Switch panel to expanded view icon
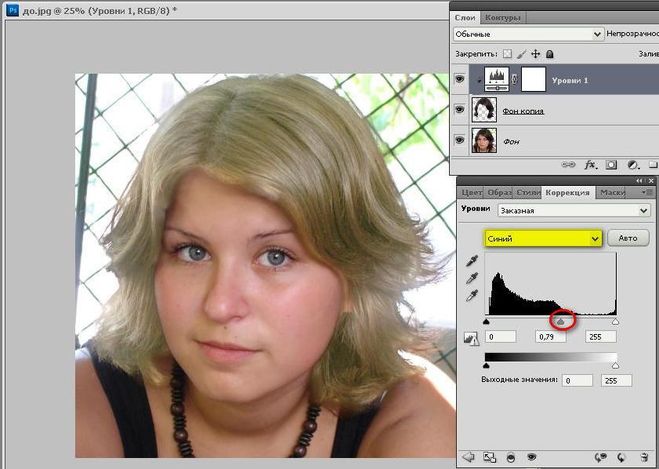Screen dimensions: 659x469 (x=489, y=457)
